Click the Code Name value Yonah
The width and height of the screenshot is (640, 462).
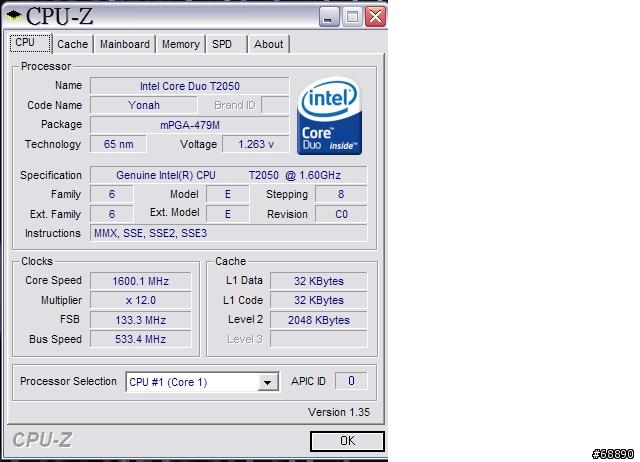coord(144,105)
